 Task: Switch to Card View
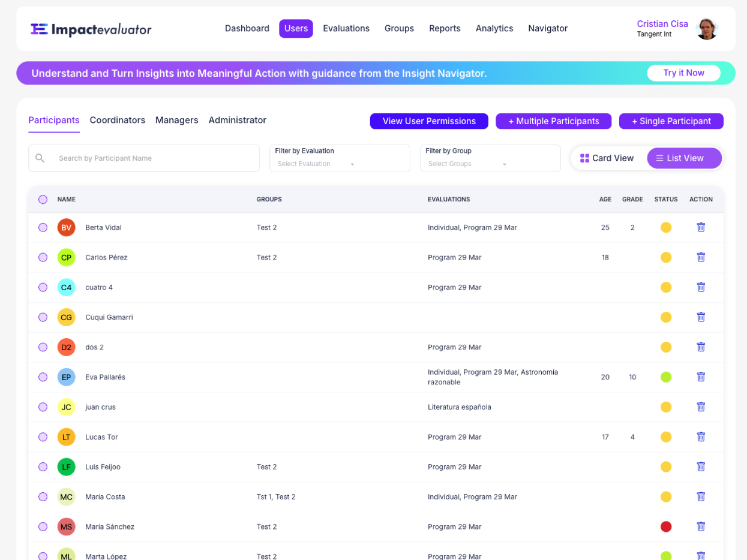(607, 158)
